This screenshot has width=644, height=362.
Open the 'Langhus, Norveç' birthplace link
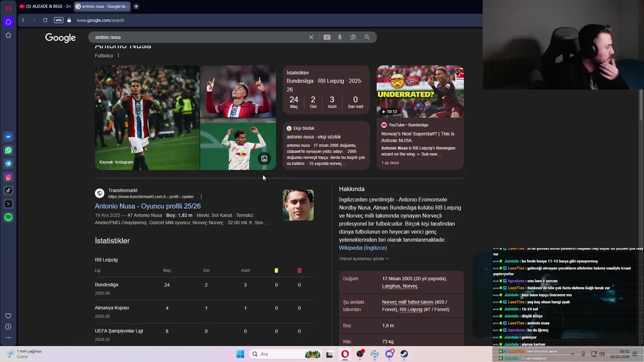click(x=399, y=286)
